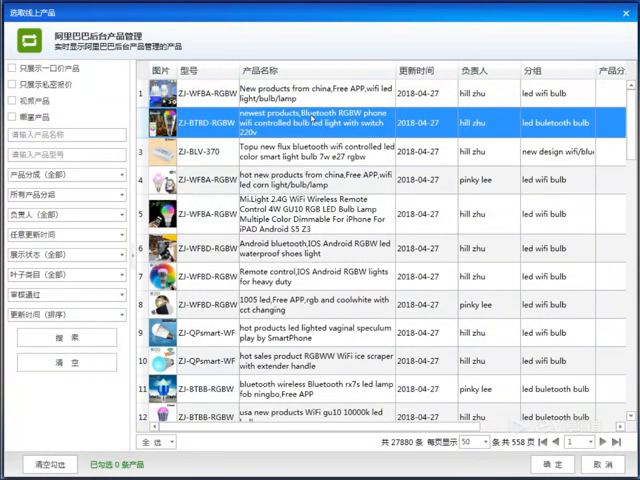Viewport: 640px width, 480px height.
Task: Open 产品分成（全部）dropdown
Action: pos(67,175)
